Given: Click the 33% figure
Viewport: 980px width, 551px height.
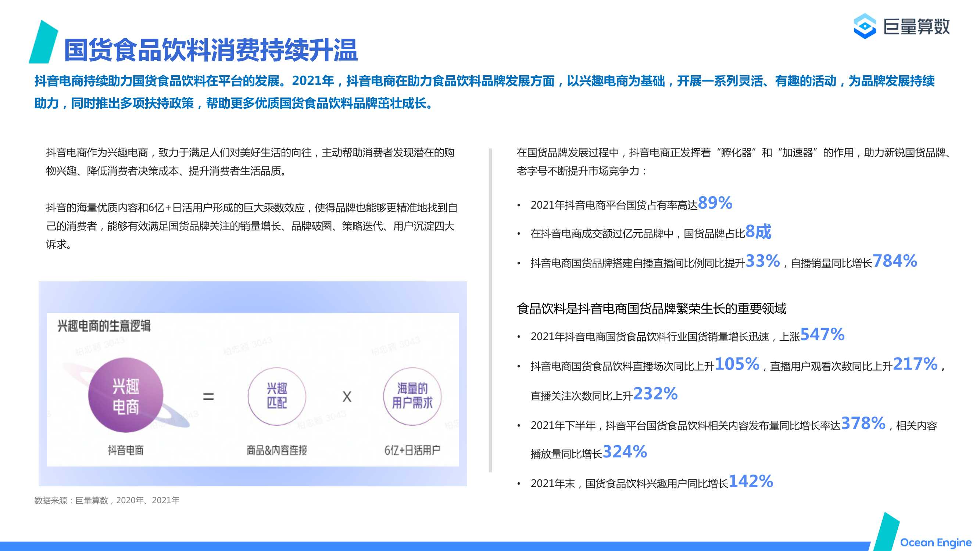Looking at the screenshot, I should pyautogui.click(x=762, y=261).
